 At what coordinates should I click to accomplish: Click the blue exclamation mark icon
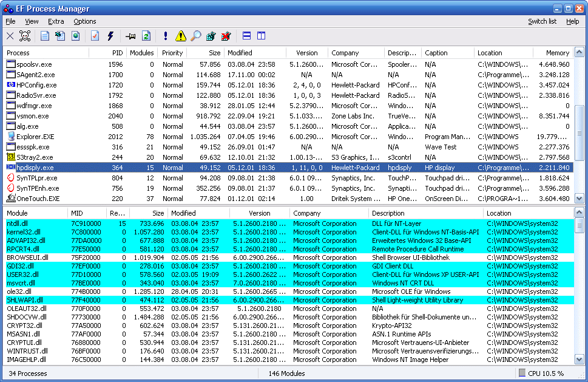pos(166,36)
